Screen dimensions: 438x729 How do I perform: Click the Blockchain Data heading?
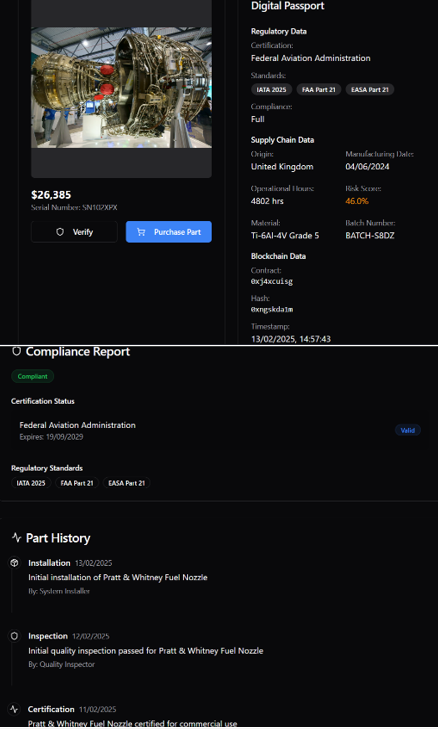(x=278, y=256)
